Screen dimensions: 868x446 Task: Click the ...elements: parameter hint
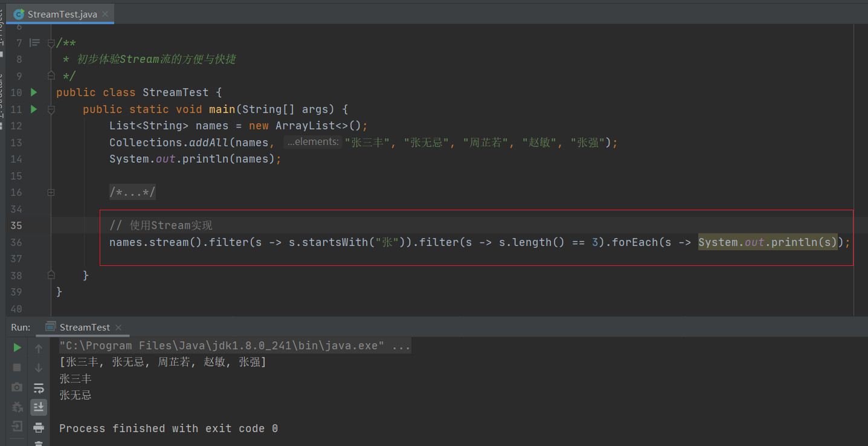coord(312,142)
